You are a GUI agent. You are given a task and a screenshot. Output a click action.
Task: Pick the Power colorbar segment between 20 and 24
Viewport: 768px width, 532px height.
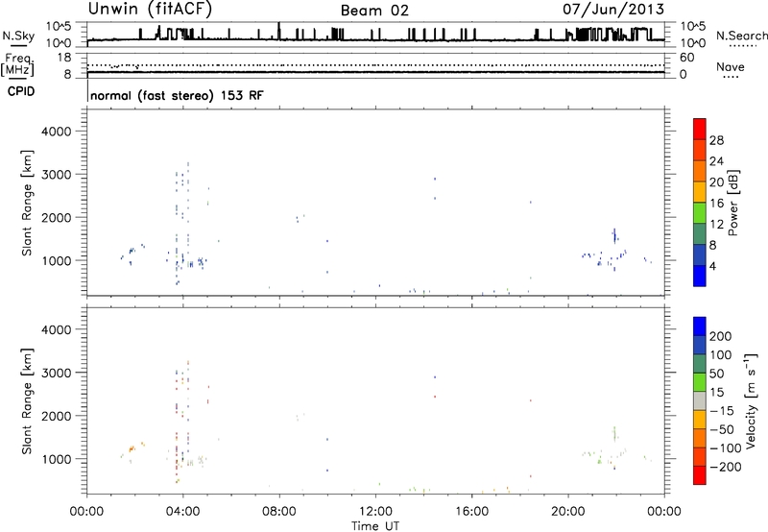700,171
